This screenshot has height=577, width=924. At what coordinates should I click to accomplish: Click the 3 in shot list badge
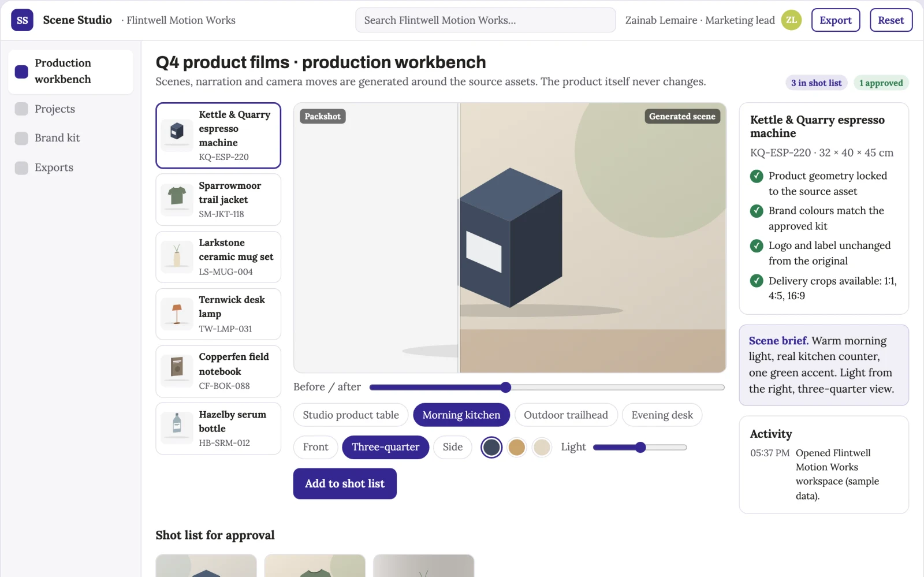coord(817,83)
